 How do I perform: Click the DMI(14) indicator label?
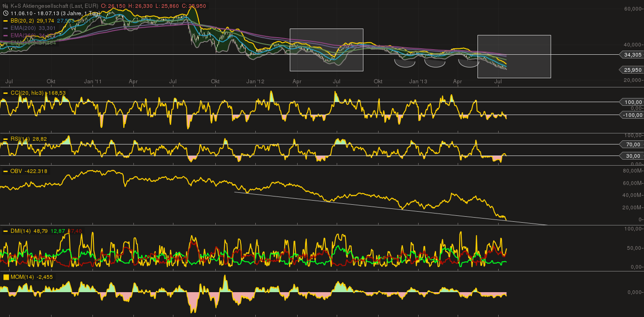click(x=21, y=231)
